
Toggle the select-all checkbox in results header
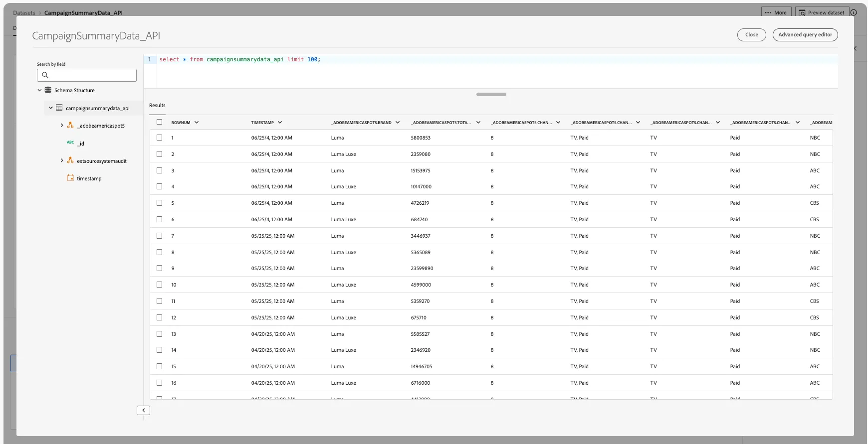coord(160,122)
